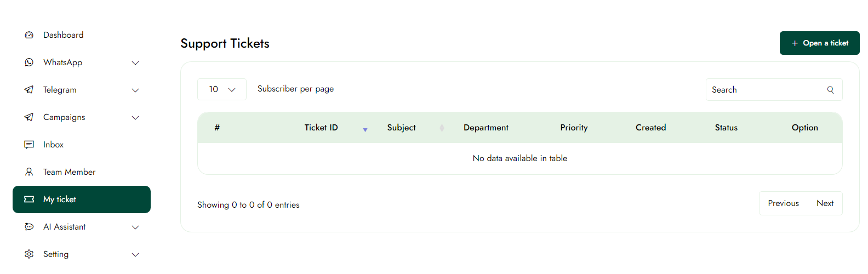Click the Inbox message icon
The width and height of the screenshot is (868, 274).
point(29,145)
